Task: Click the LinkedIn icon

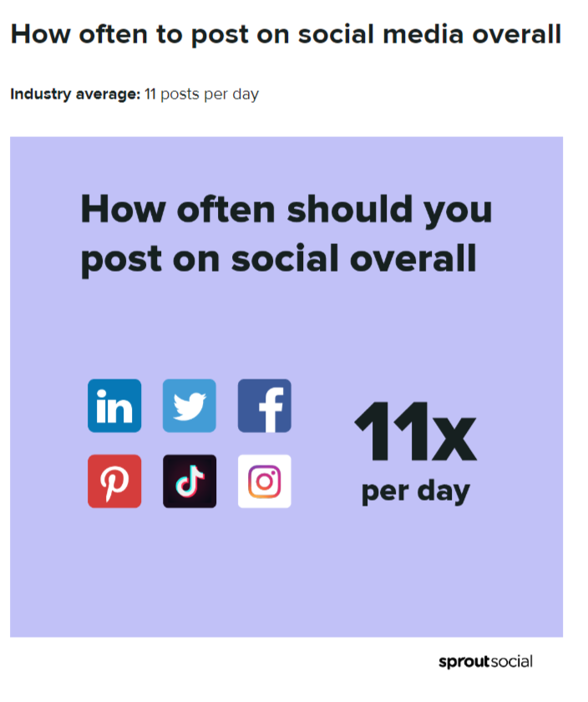Action: pos(114,405)
